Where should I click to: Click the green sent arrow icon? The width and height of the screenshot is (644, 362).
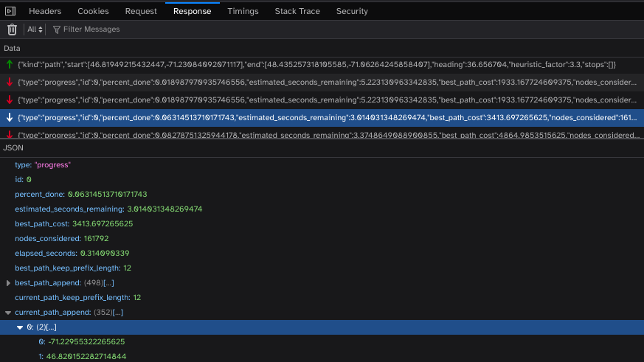pyautogui.click(x=10, y=64)
